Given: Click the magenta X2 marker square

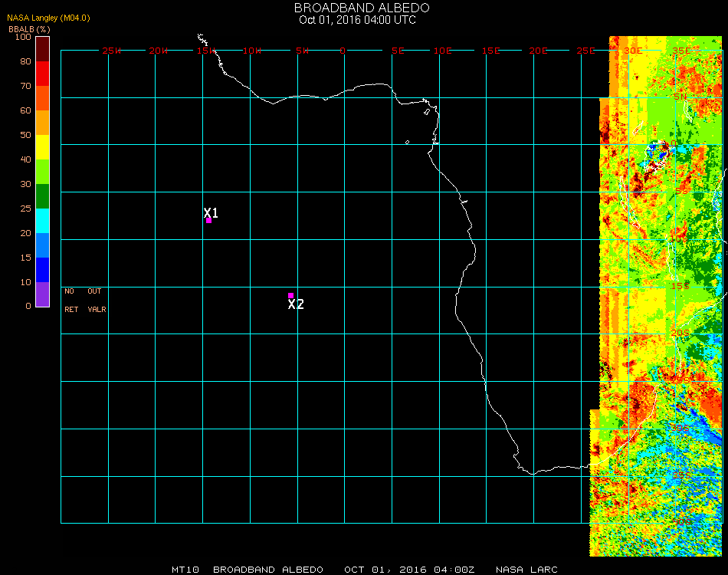Looking at the screenshot, I should pyautogui.click(x=291, y=295).
